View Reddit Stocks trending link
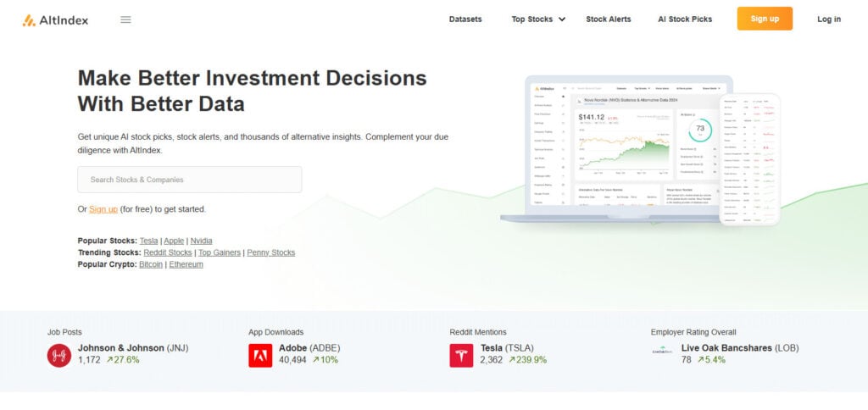 (168, 252)
